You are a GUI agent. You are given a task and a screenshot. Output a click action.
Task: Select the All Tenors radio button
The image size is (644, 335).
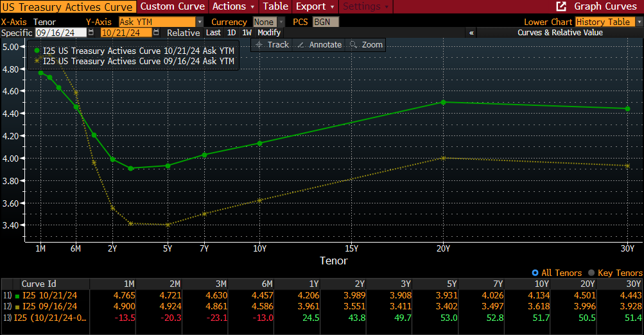click(x=535, y=273)
